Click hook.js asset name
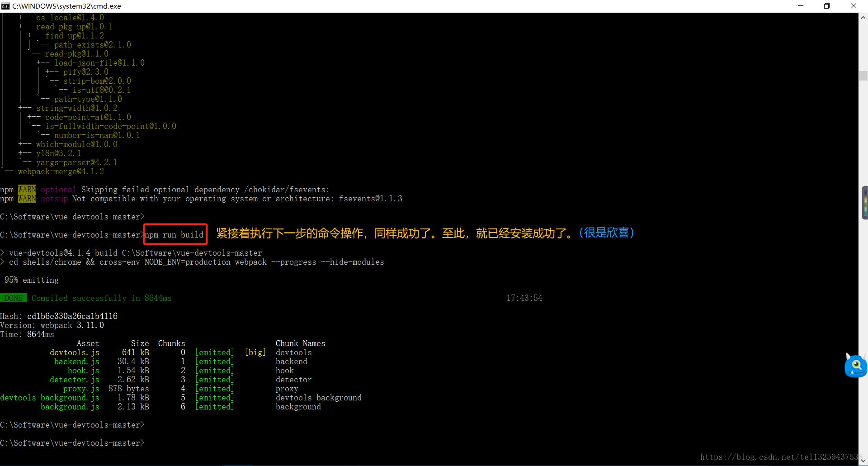The width and height of the screenshot is (868, 466). 84,371
